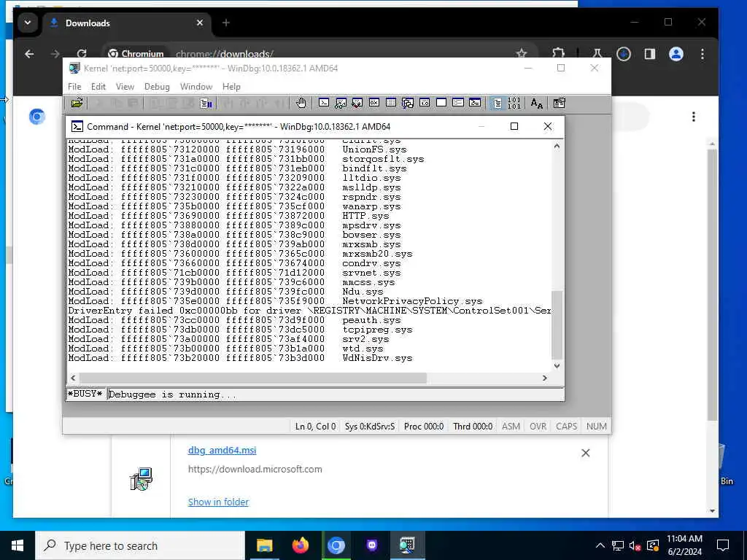Click the ASM status bar indicator

coord(511,426)
